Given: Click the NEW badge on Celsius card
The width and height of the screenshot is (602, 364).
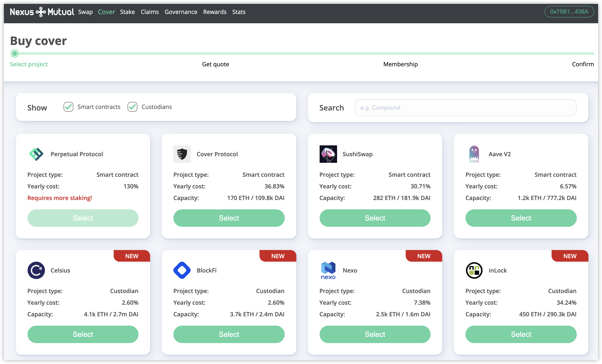Looking at the screenshot, I should pos(132,256).
